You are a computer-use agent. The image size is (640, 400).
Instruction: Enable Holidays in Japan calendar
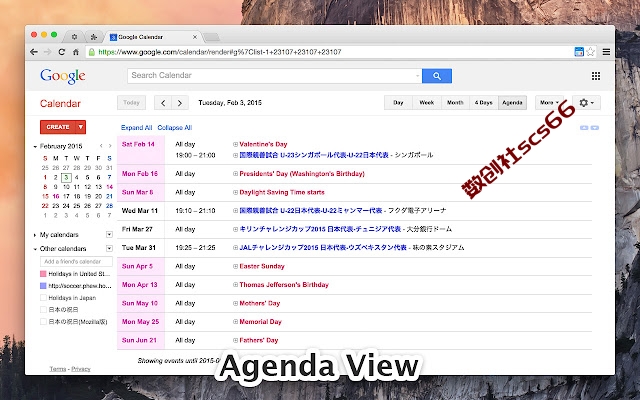click(43, 298)
